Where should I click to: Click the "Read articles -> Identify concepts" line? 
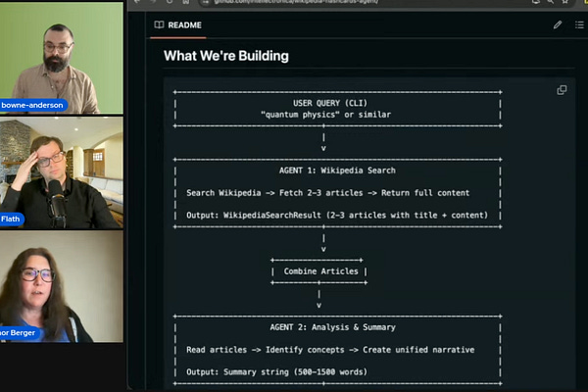[330, 350]
